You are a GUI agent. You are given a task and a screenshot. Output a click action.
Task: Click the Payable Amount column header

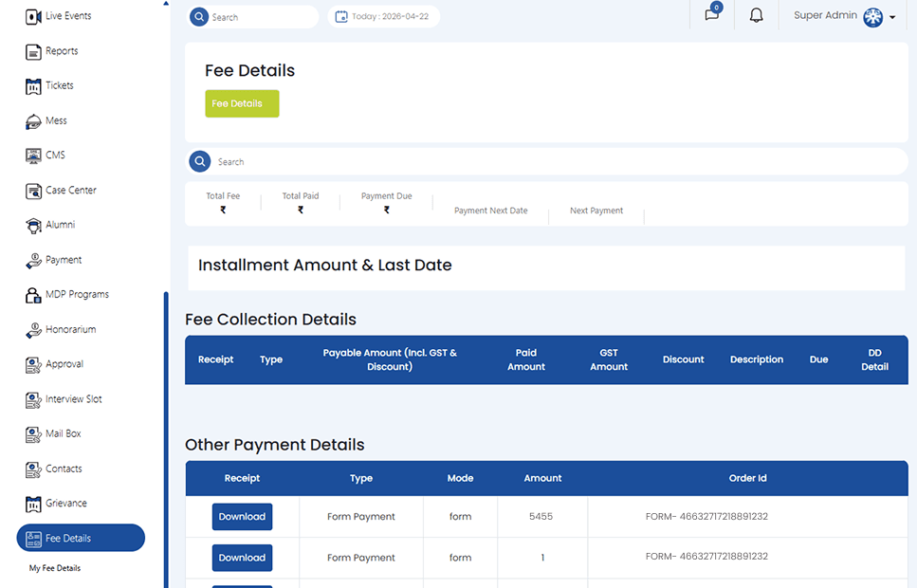(x=390, y=359)
